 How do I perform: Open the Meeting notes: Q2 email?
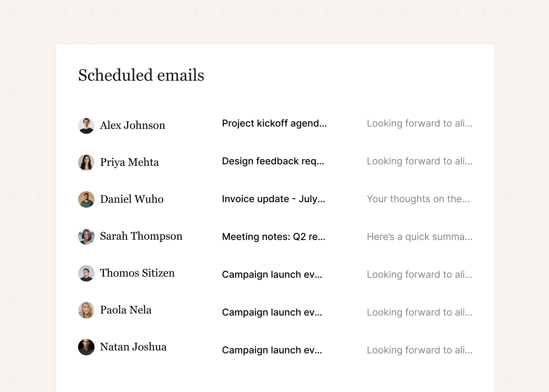273,237
